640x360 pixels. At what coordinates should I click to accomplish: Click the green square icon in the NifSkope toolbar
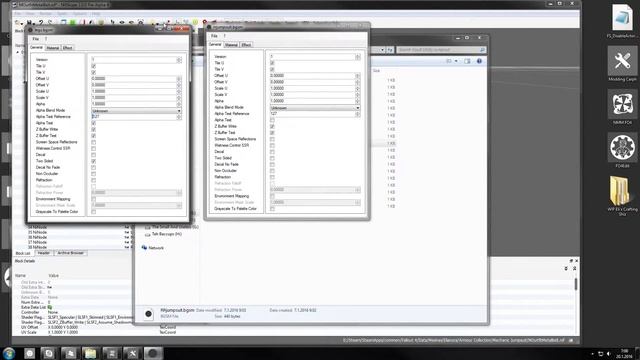coord(72,22)
